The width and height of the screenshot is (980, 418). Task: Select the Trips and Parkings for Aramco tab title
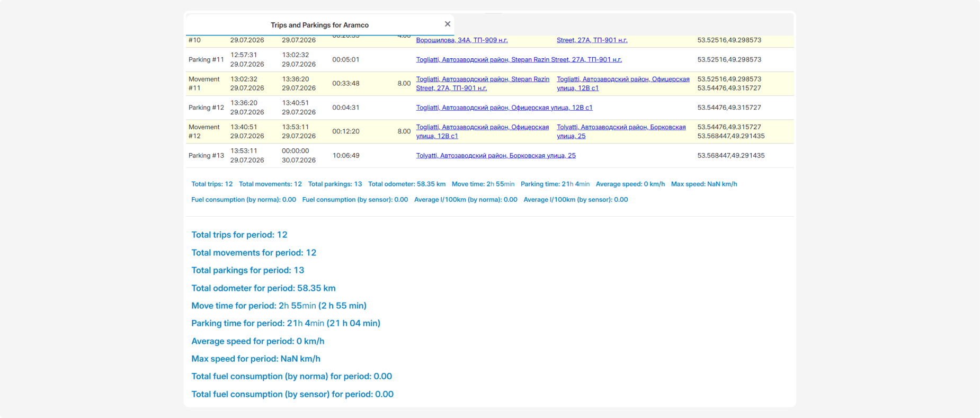pyautogui.click(x=319, y=25)
